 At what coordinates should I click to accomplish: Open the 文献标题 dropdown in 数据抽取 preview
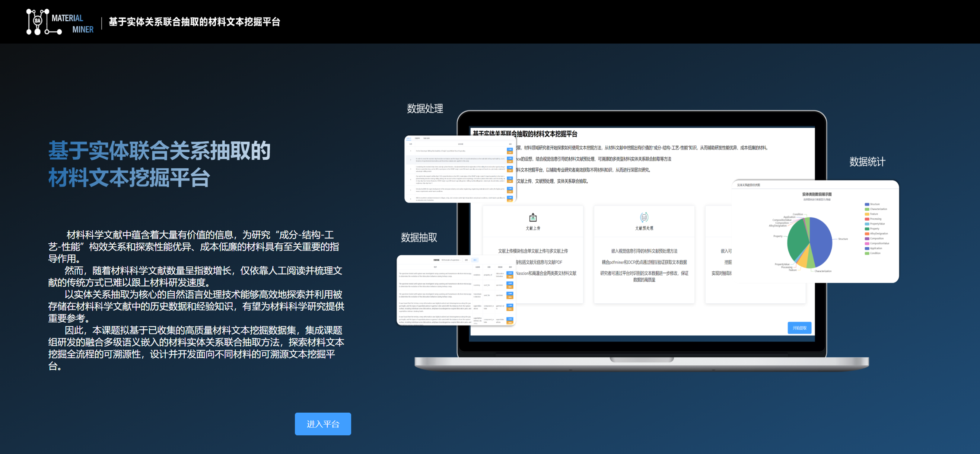(x=451, y=260)
